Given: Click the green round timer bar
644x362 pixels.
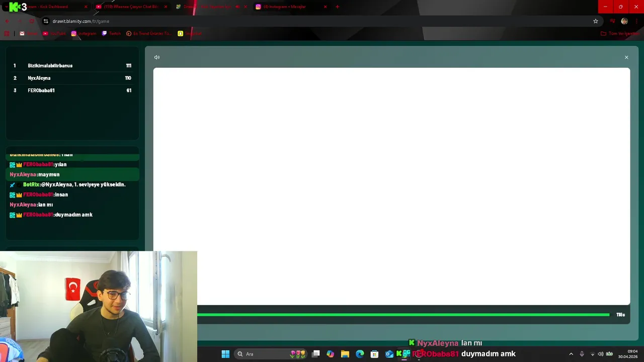Looking at the screenshot, I should [x=403, y=315].
